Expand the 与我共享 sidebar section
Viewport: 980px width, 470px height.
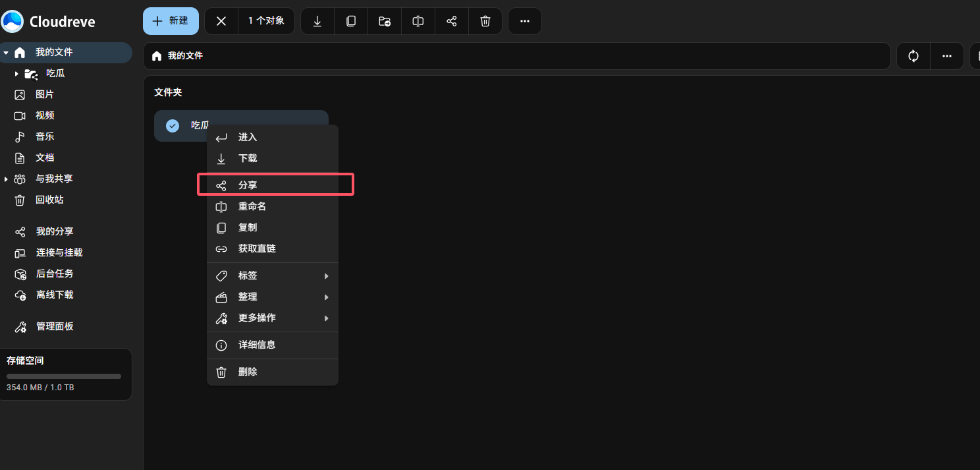click(6, 179)
